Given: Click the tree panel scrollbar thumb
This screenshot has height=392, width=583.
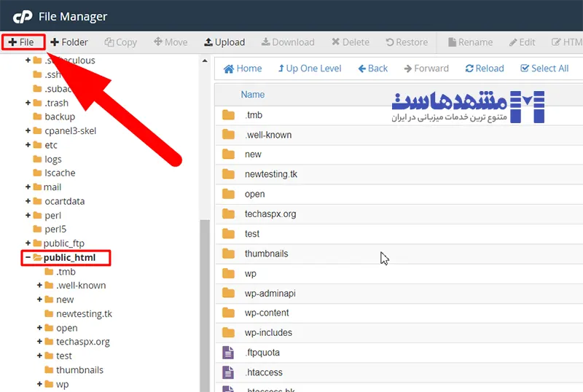Looking at the screenshot, I should point(205,305).
